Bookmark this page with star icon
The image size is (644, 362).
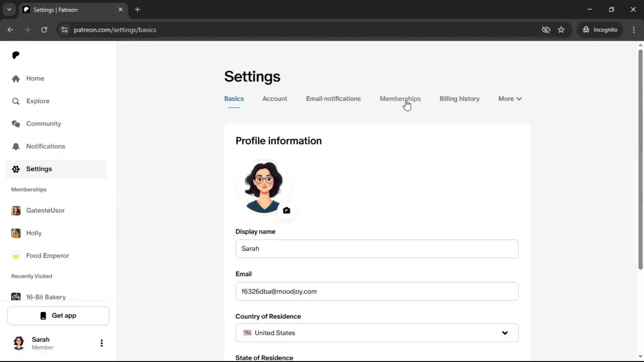[x=561, y=29]
